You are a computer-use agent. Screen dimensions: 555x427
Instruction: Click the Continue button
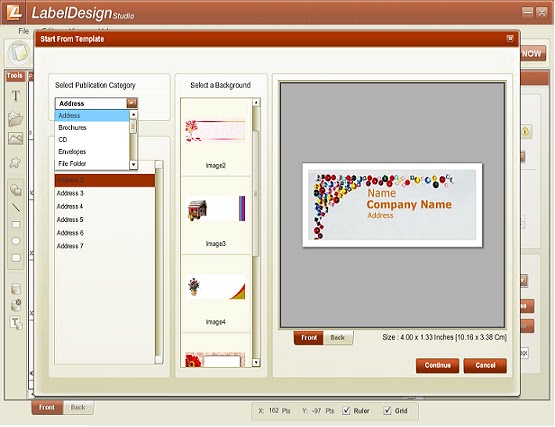pyautogui.click(x=437, y=365)
